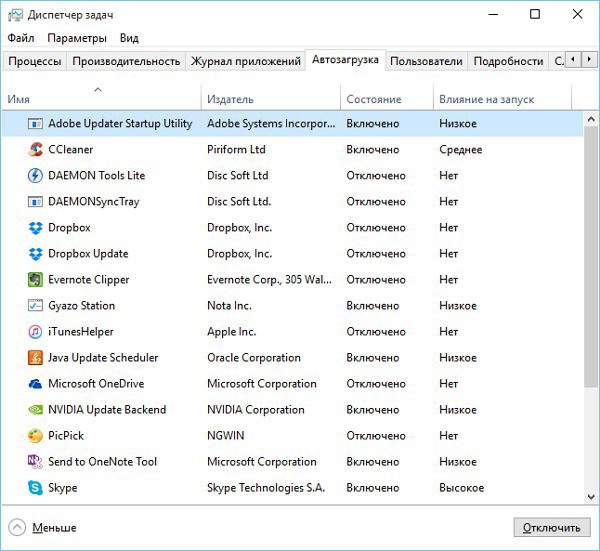Select the DAEMON Tools Lite icon
Screen dimensions: 600x551
point(35,176)
